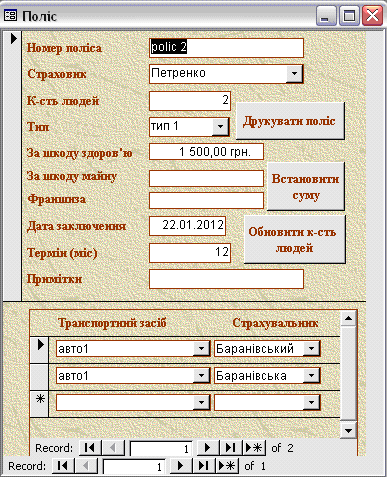Click the Тип label
387x477 pixels.
tap(38, 127)
